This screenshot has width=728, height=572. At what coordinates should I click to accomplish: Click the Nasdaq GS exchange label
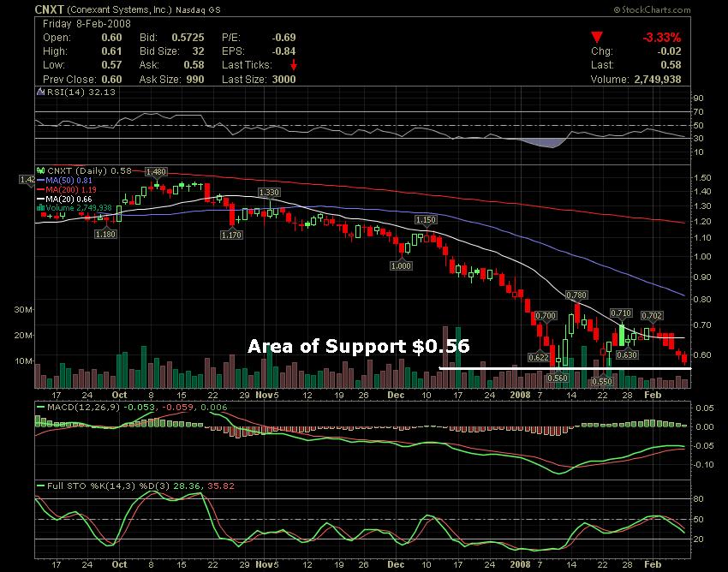click(198, 9)
